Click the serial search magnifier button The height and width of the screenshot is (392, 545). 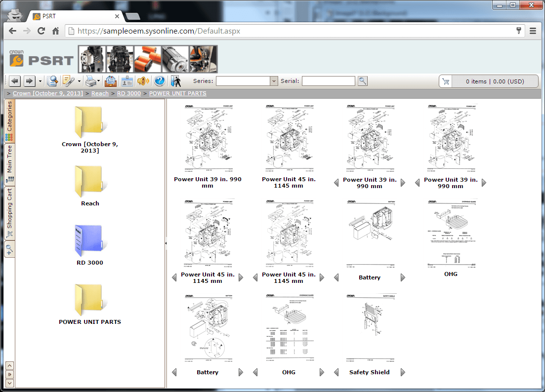[x=363, y=81]
